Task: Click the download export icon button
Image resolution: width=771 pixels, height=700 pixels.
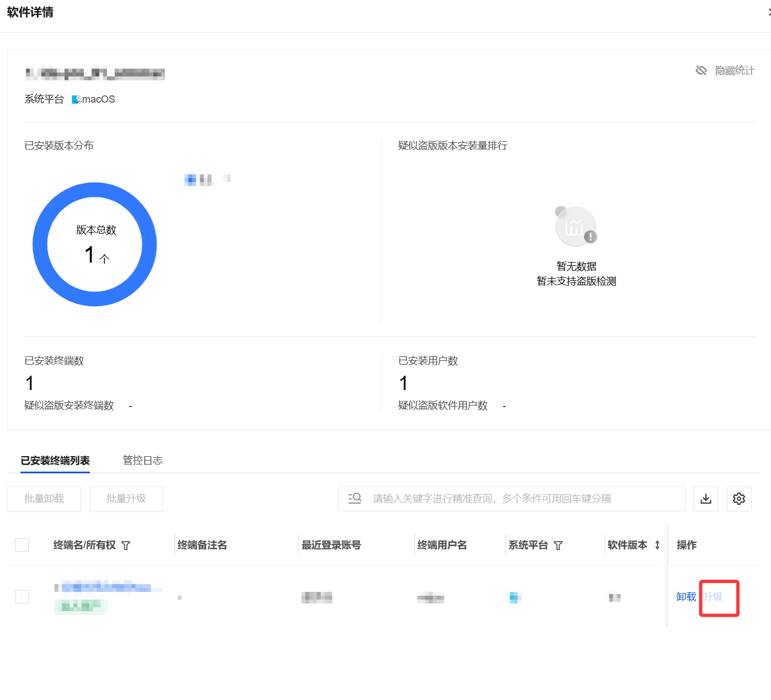Action: click(705, 499)
